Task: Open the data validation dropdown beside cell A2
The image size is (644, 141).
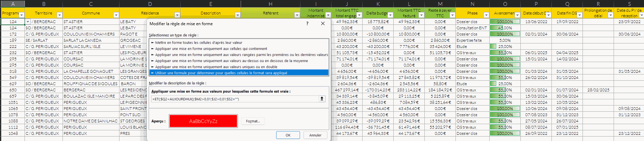Action: (28, 22)
